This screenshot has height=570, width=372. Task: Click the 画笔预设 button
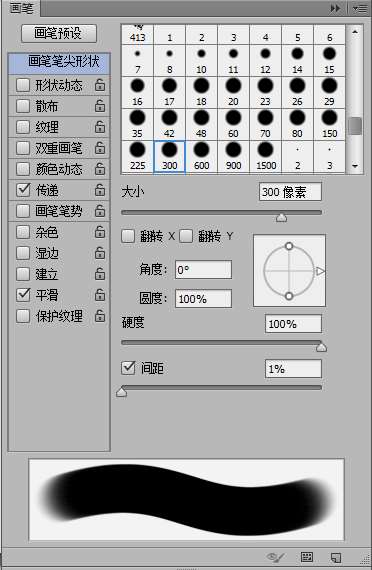[59, 33]
